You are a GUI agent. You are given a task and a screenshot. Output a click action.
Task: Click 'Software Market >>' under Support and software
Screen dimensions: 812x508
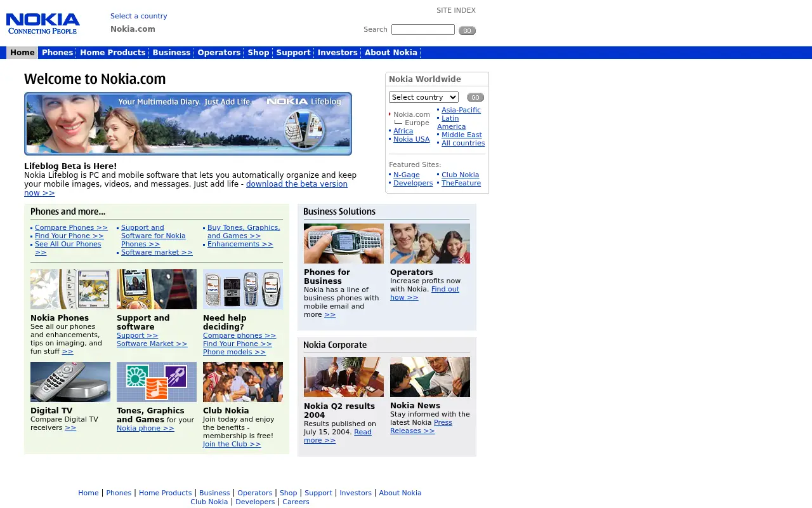(152, 344)
